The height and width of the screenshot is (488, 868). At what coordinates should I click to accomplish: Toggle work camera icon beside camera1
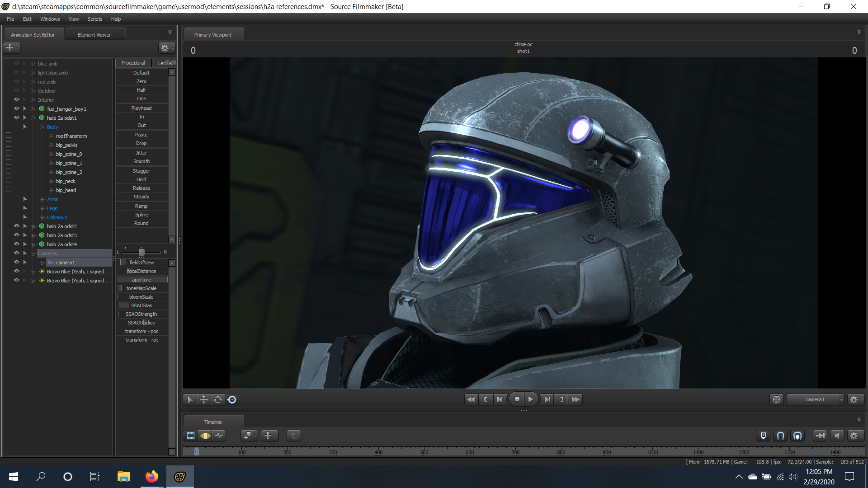777,399
